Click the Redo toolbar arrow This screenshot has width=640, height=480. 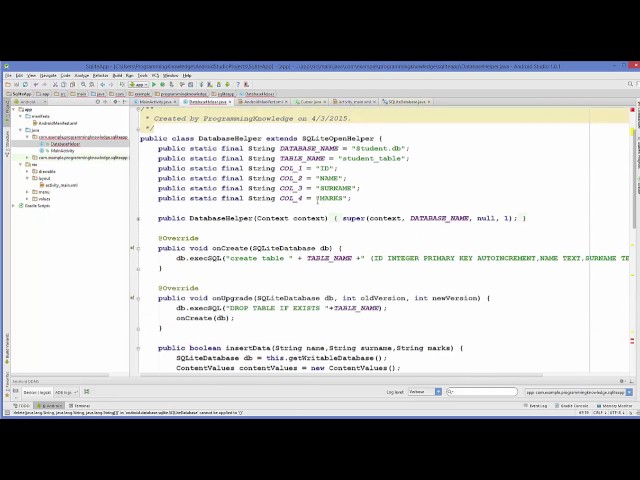(x=44, y=84)
